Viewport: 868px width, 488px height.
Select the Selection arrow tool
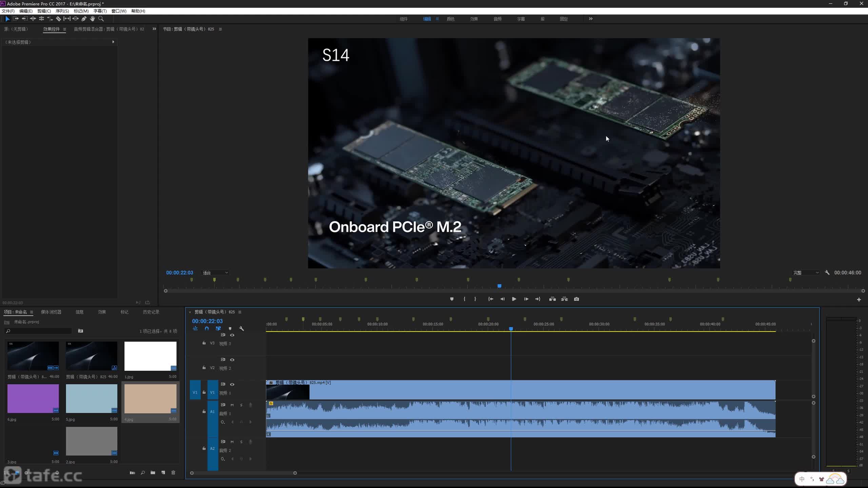point(7,19)
